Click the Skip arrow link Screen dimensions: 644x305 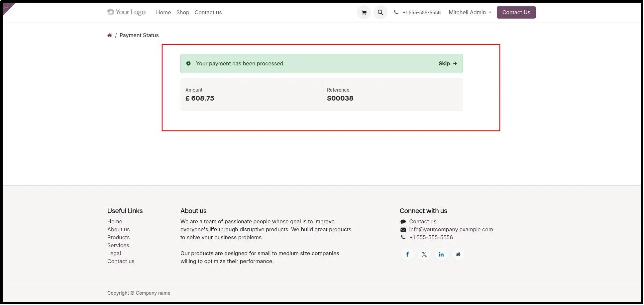[x=448, y=63]
